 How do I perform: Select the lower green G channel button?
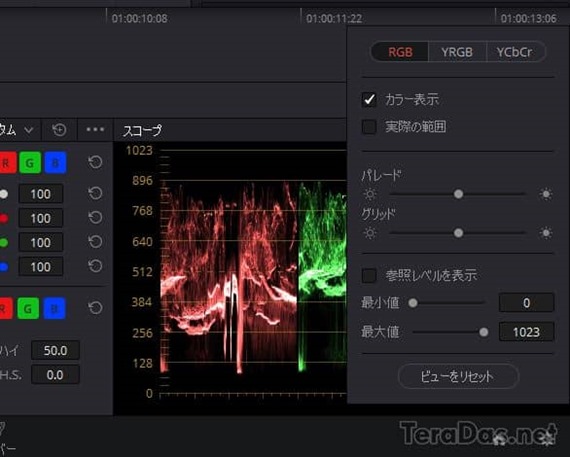pyautogui.click(x=28, y=308)
